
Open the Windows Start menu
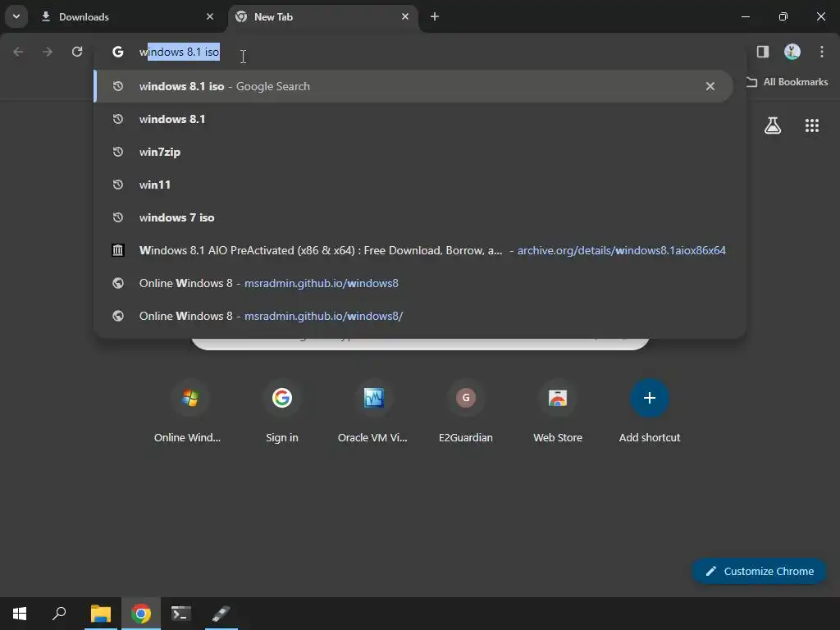click(x=20, y=614)
